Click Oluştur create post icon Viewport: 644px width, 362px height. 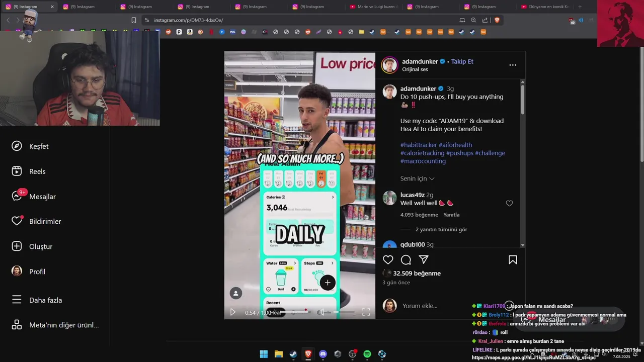tap(17, 246)
